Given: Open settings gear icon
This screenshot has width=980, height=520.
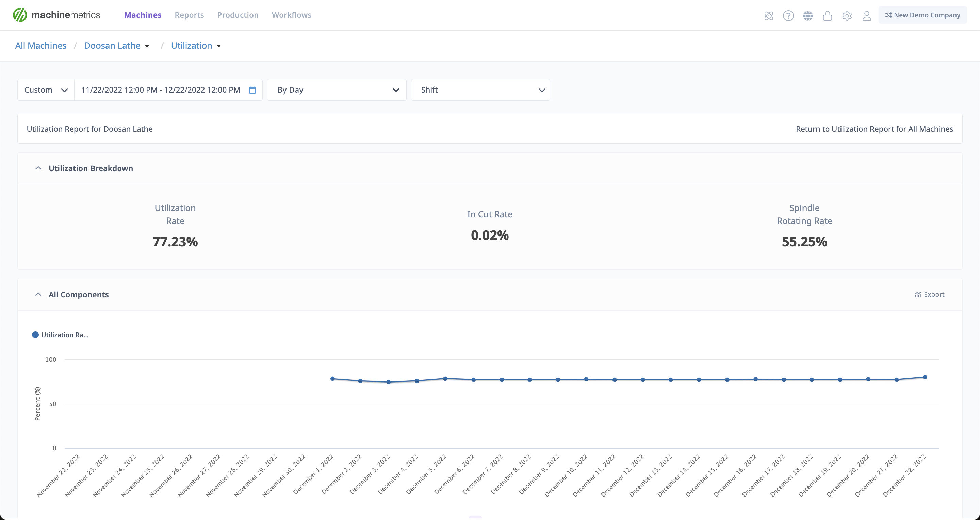Looking at the screenshot, I should click(847, 16).
